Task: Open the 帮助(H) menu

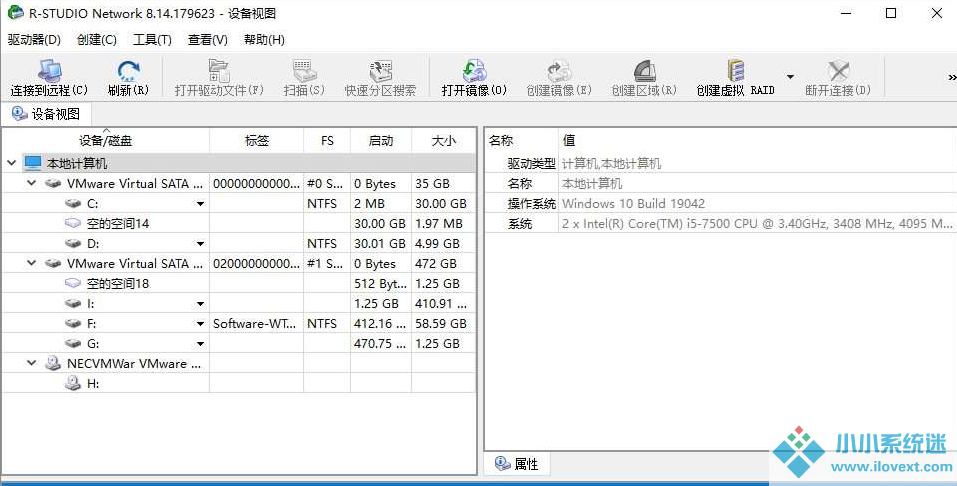Action: tap(264, 40)
